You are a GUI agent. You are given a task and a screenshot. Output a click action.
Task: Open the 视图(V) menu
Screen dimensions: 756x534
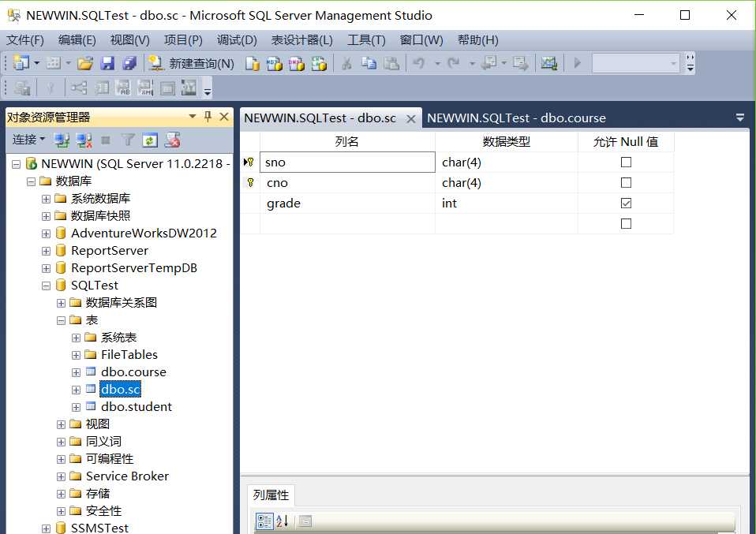129,40
